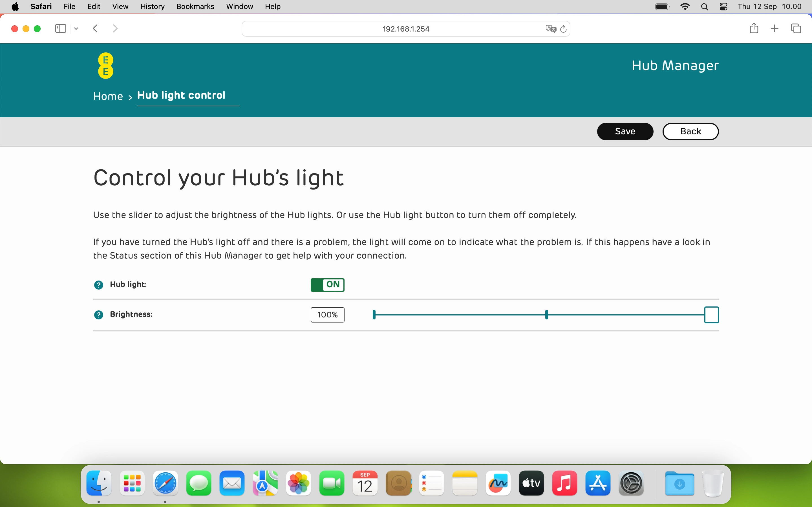Image resolution: width=812 pixels, height=507 pixels.
Task: Open the sidebar options chevron
Action: tap(76, 28)
